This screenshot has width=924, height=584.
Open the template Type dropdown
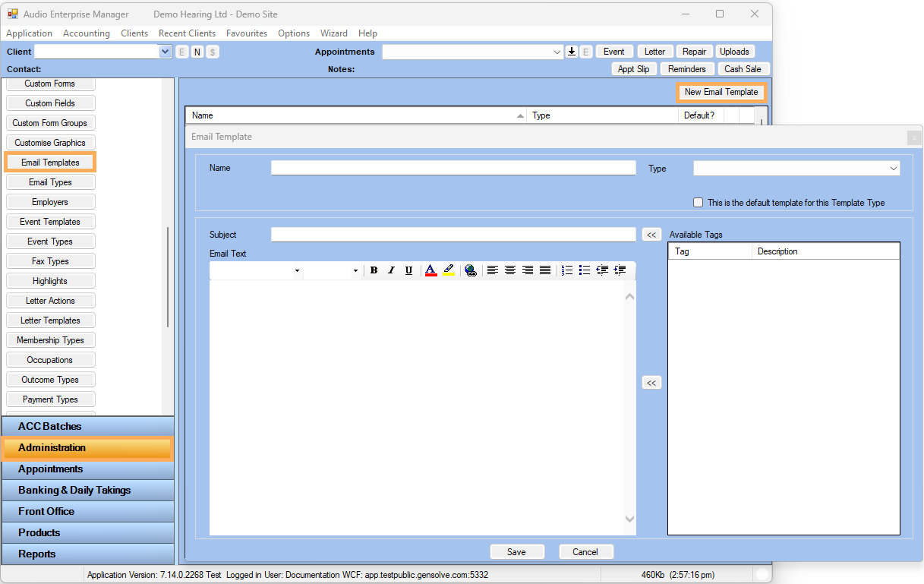(x=893, y=169)
